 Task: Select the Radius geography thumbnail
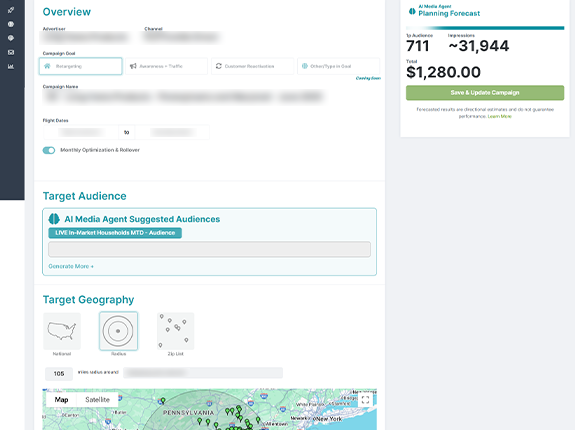pos(118,331)
